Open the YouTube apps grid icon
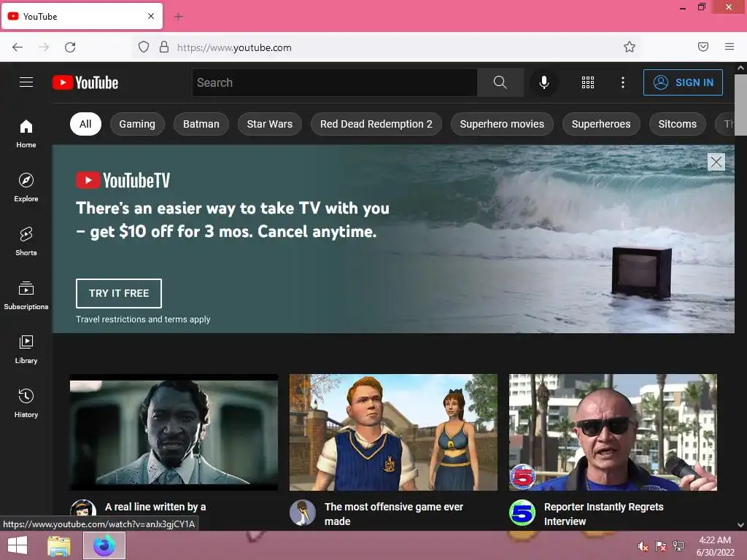This screenshot has width=747, height=560. point(588,82)
